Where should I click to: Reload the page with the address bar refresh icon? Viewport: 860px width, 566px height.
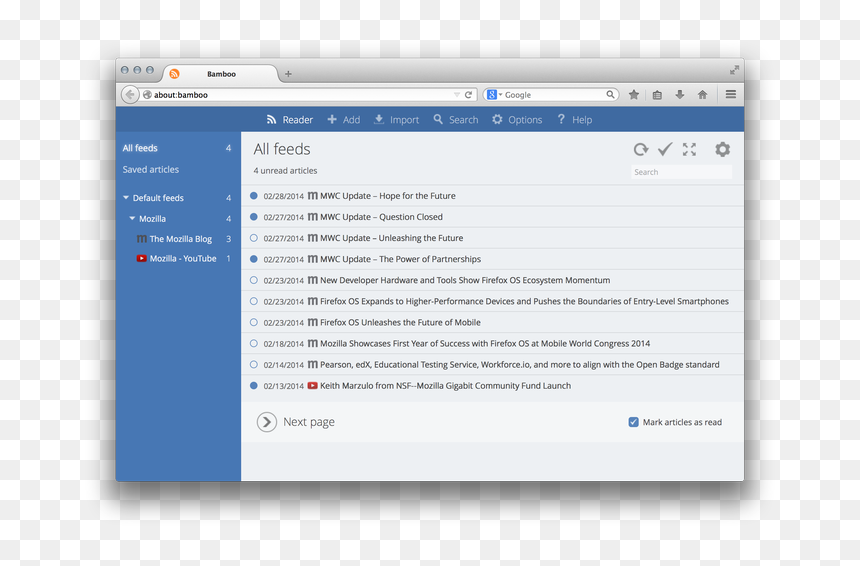[x=468, y=94]
